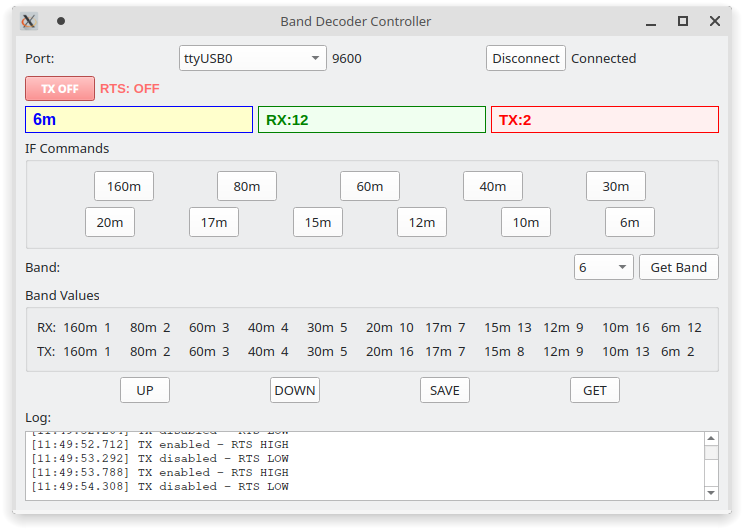
Task: Click the pin dot icon in title bar
Action: (61, 21)
